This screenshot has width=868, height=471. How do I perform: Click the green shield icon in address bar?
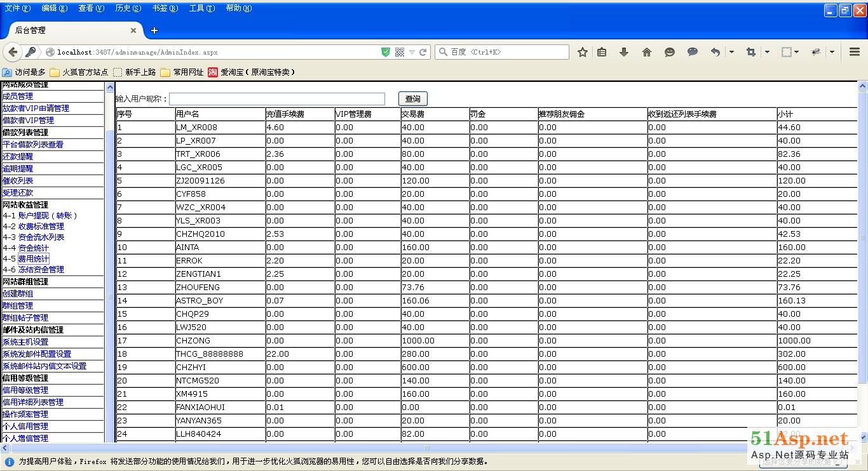[386, 52]
